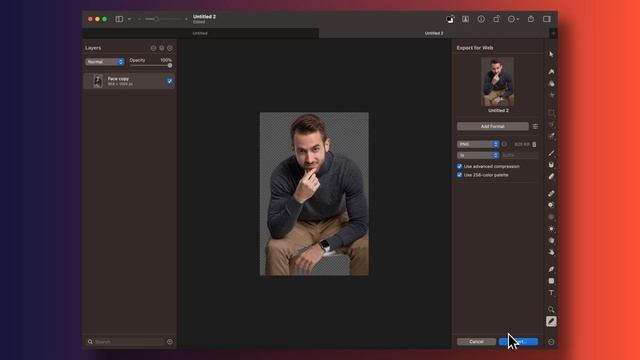This screenshot has width=640, height=360.
Task: Click the 100% opacity value
Action: 166,60
